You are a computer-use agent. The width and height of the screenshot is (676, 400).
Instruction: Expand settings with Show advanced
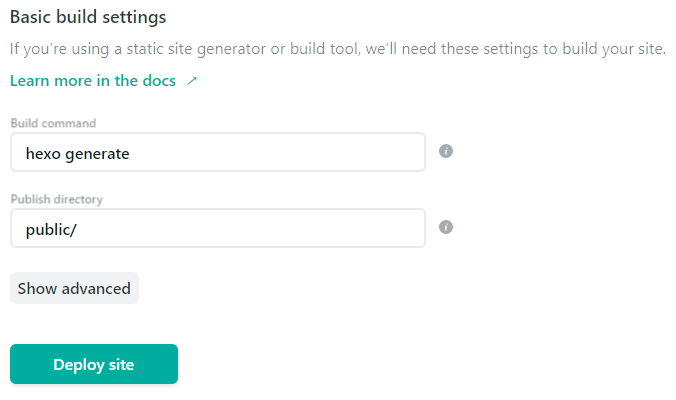pyautogui.click(x=74, y=288)
